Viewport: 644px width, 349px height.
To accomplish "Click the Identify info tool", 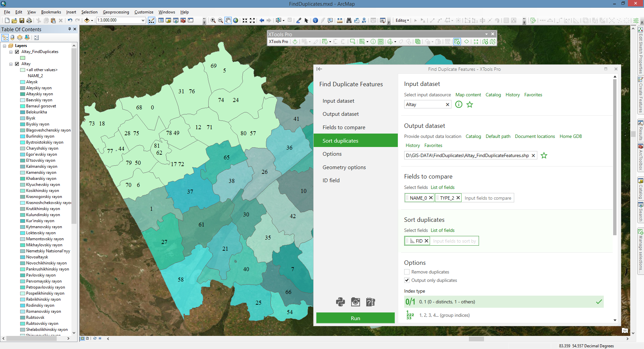I will tap(315, 20).
